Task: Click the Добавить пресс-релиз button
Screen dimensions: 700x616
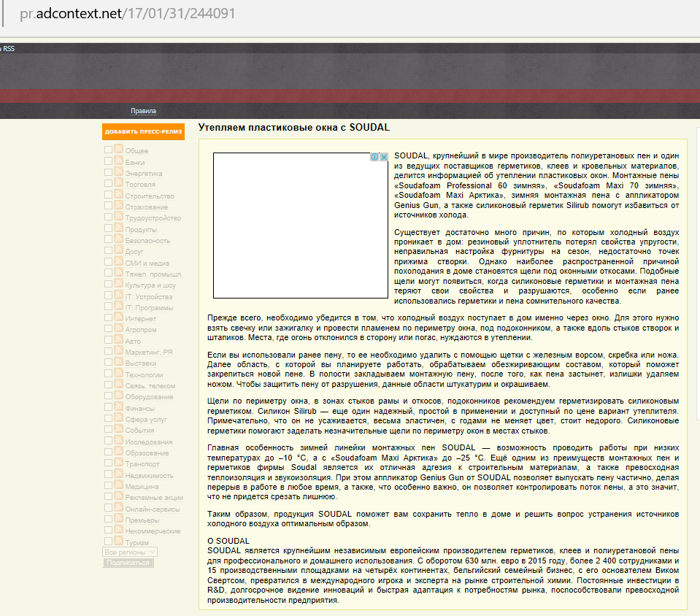Action: pyautogui.click(x=143, y=131)
